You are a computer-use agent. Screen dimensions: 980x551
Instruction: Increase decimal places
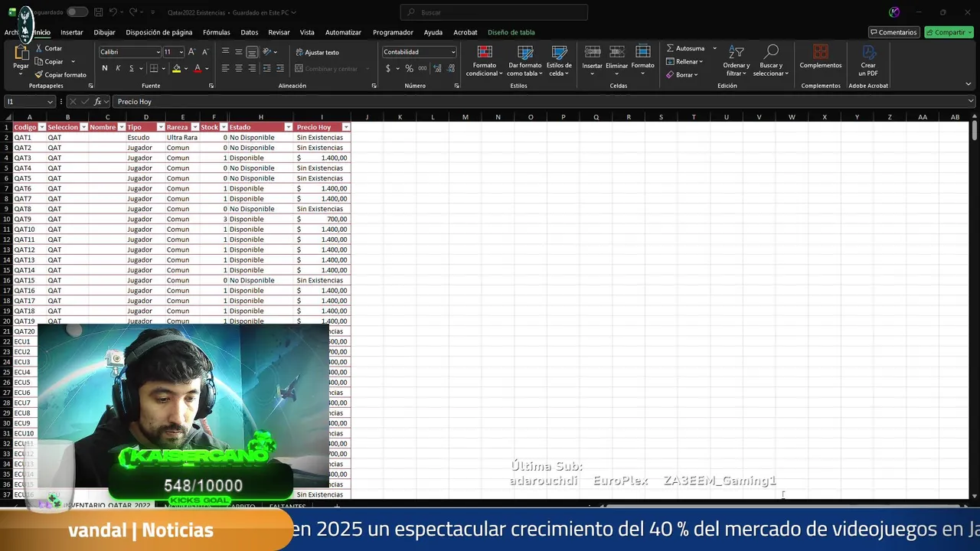pyautogui.click(x=436, y=68)
